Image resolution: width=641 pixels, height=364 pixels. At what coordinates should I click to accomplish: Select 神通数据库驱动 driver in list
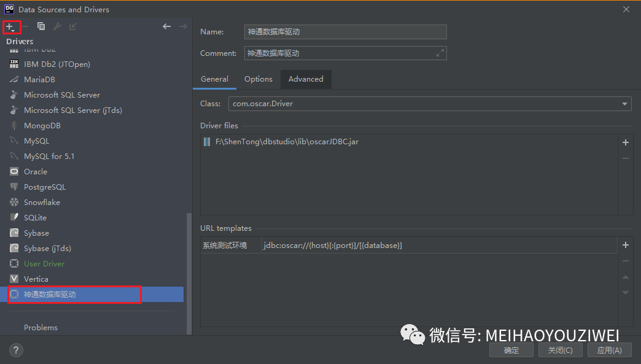pos(92,294)
